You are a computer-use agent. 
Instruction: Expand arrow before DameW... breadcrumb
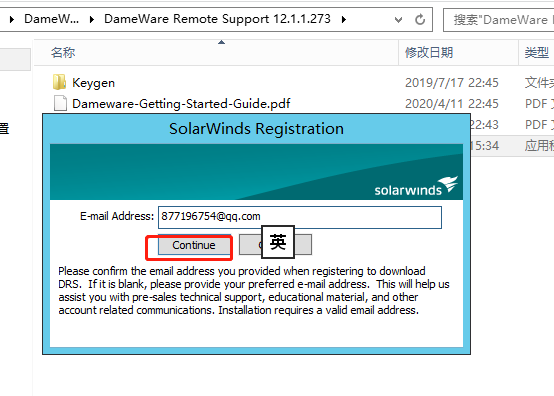[x=12, y=19]
